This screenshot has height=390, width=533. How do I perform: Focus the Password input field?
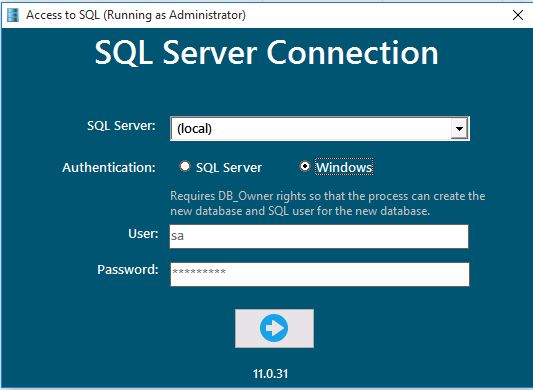click(x=320, y=274)
